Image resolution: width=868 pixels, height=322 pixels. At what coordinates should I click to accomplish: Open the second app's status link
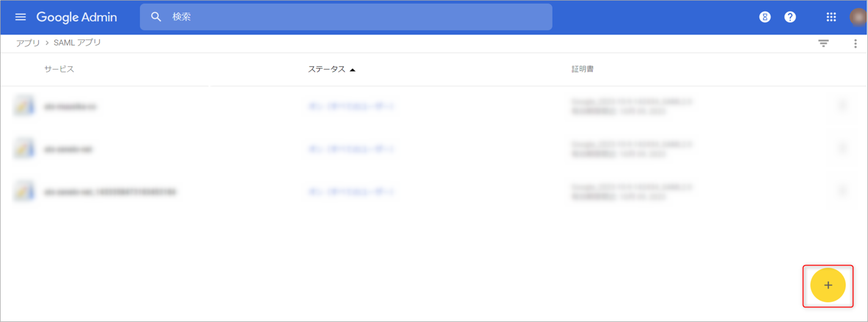click(x=351, y=149)
